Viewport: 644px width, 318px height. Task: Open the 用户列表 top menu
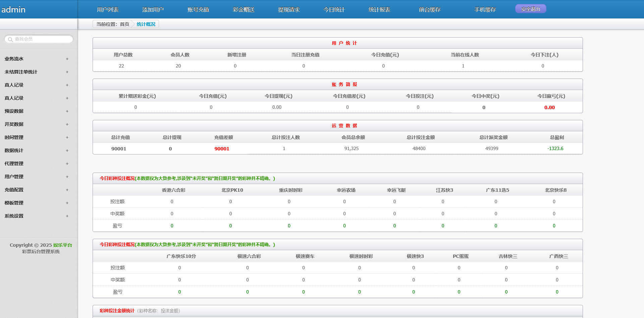(x=108, y=9)
